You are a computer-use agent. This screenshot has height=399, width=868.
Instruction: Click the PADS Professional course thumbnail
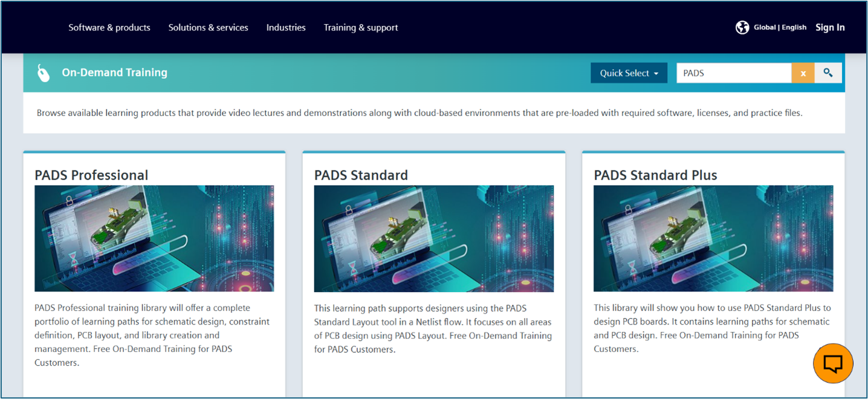pos(154,238)
